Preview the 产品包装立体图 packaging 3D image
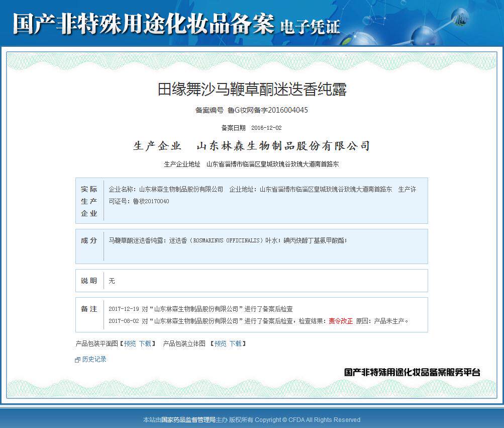The width and height of the screenshot is (504, 428). click(x=220, y=344)
